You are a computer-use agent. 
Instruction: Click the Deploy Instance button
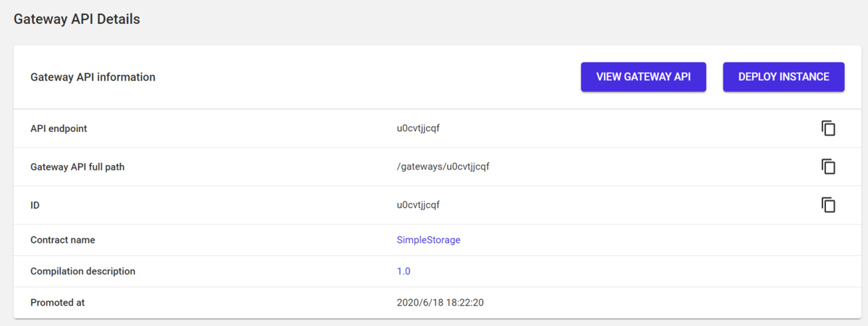pos(783,77)
